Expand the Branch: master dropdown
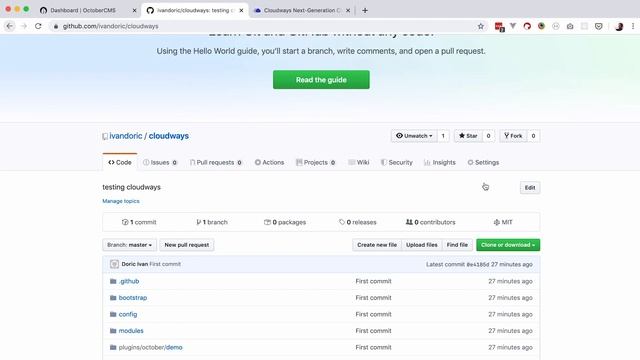The height and width of the screenshot is (360, 640). (x=129, y=245)
